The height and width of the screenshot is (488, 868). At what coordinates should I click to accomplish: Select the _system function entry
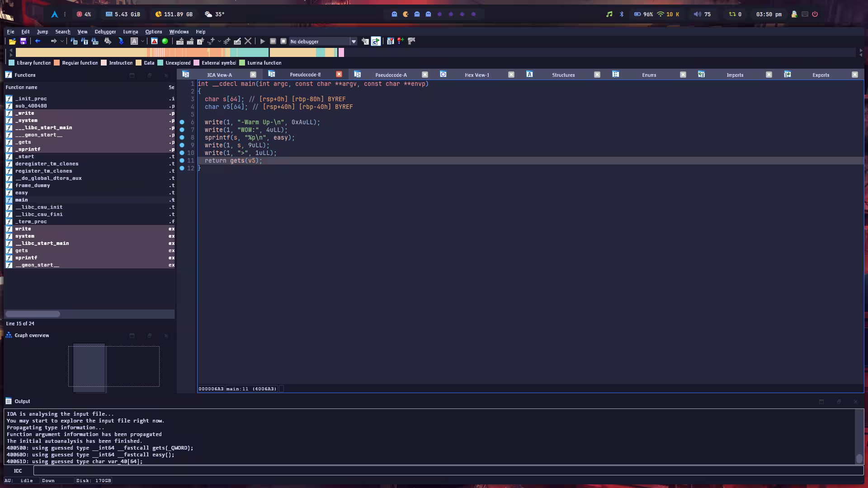26,120
